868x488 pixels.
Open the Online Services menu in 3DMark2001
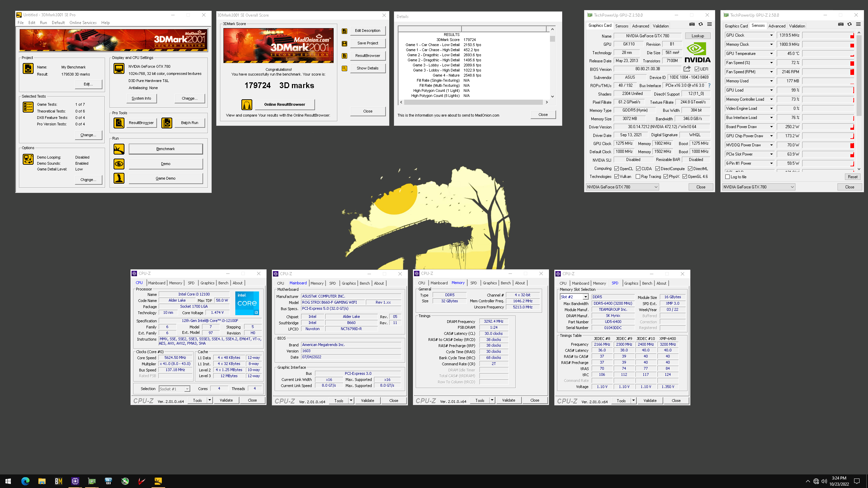point(83,23)
